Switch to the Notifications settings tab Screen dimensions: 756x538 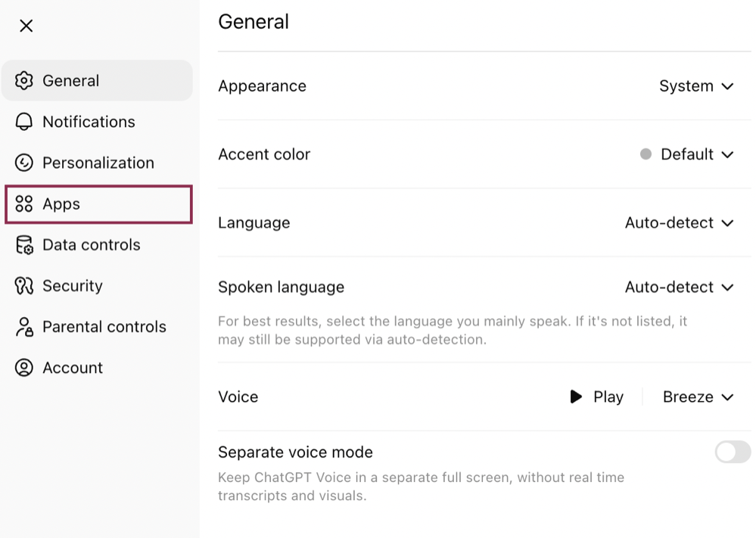(89, 122)
